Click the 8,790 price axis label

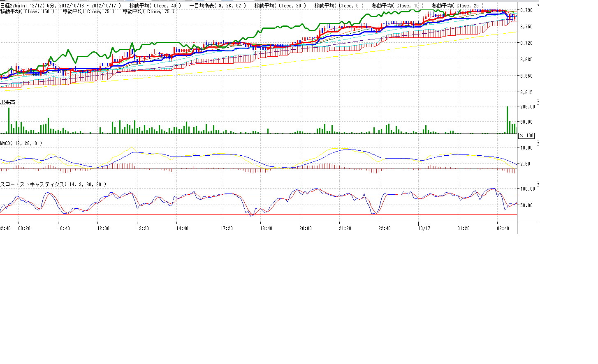coord(526,10)
